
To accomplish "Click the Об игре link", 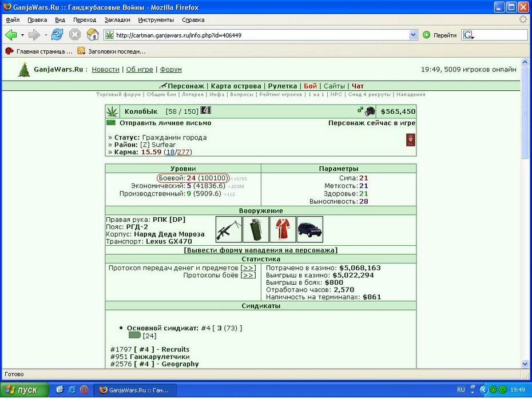I will coord(140,69).
